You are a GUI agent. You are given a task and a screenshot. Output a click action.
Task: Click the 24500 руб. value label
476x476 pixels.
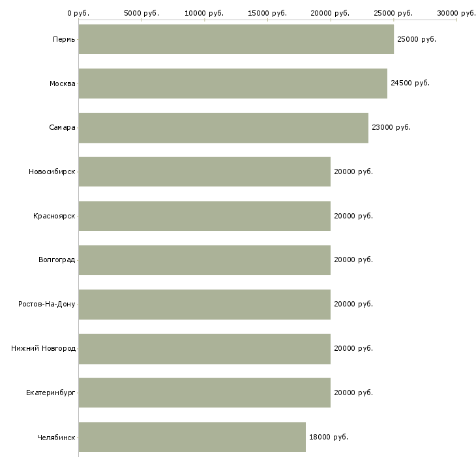(x=410, y=83)
